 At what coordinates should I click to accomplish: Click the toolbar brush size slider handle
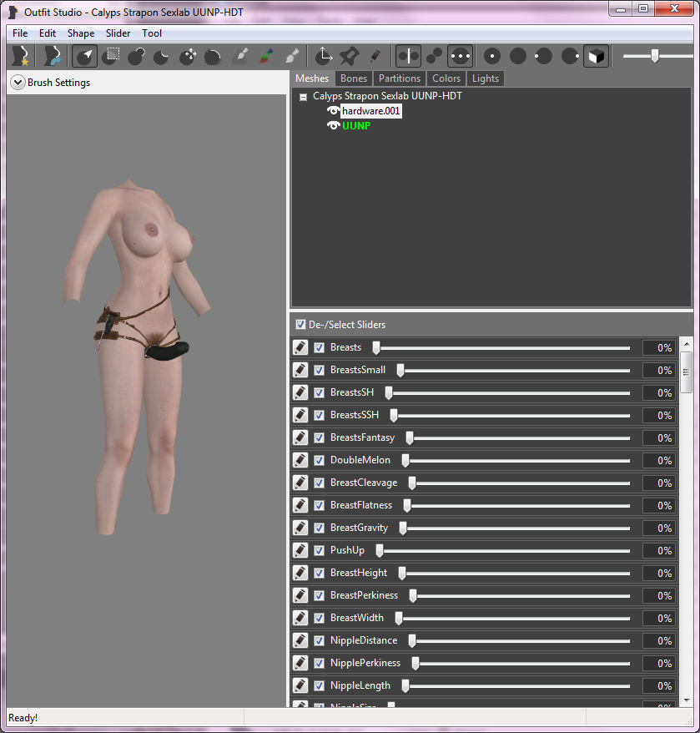655,56
